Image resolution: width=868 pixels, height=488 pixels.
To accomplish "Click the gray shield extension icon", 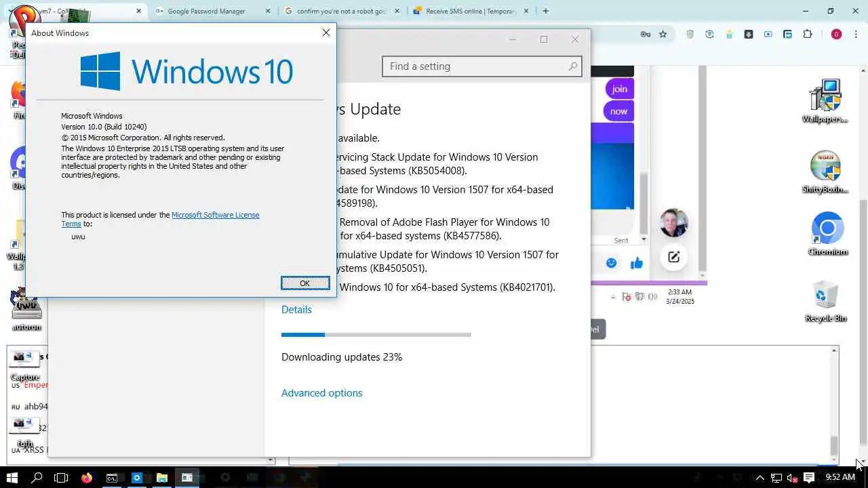I will pos(690,35).
